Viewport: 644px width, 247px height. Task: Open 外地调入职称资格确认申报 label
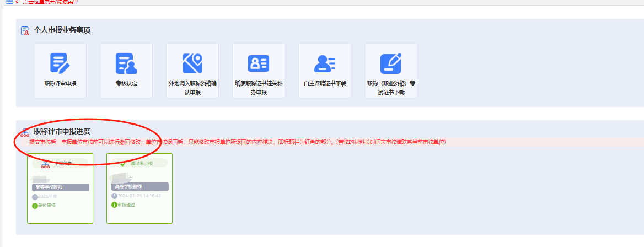coord(192,88)
